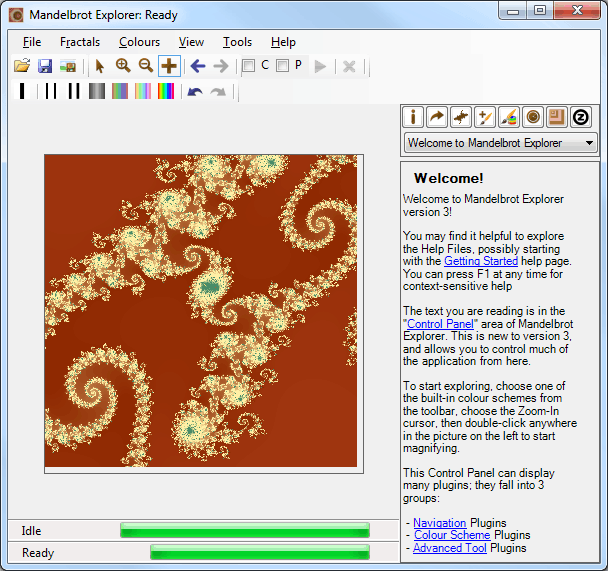The width and height of the screenshot is (608, 571).
Task: Apply the muted rainbow colour scheme
Action: click(120, 91)
